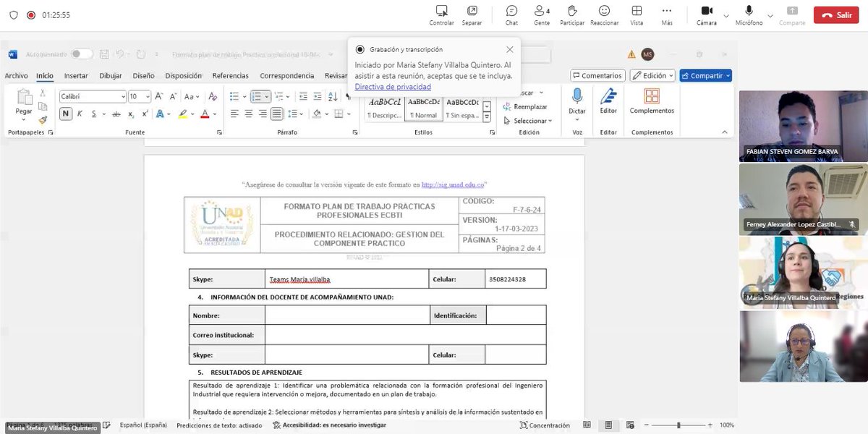This screenshot has width=868, height=434.
Task: Align text right
Action: click(263, 114)
